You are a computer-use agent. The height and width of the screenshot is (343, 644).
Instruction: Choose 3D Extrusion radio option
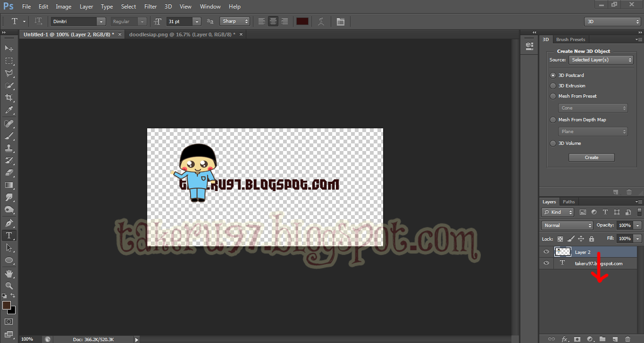[553, 86]
